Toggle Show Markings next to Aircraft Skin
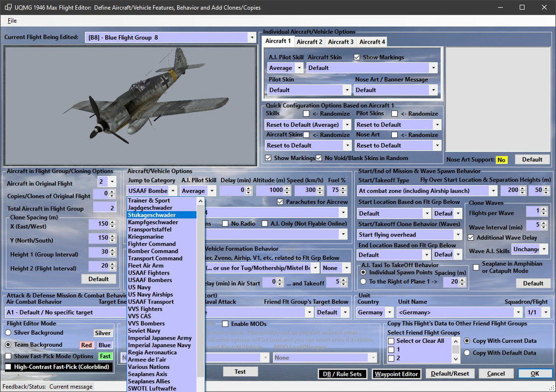 pos(357,57)
